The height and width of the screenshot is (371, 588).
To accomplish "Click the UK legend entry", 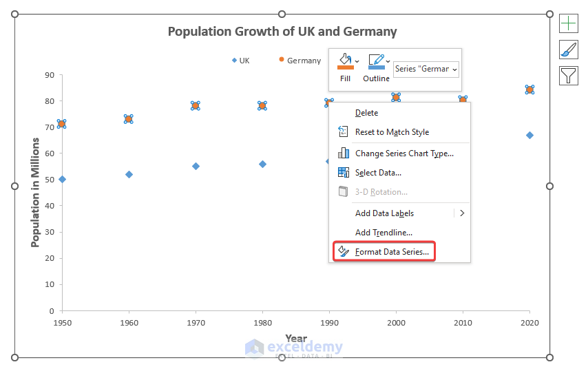I will coord(241,61).
